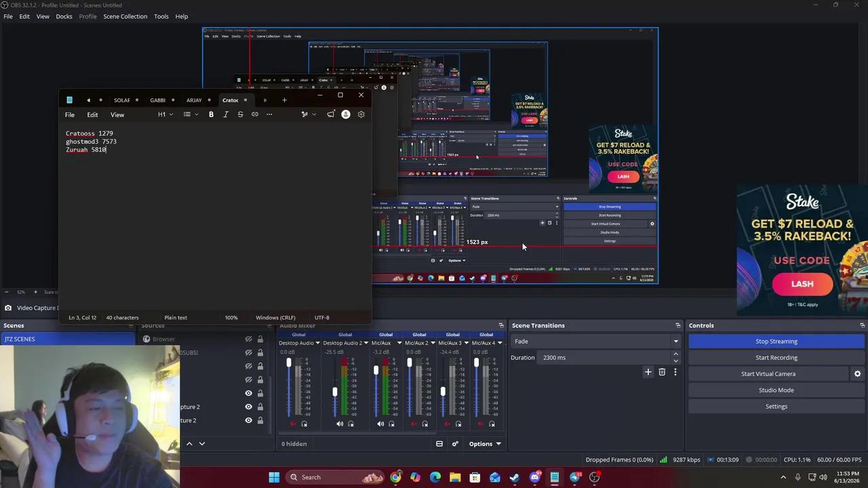The height and width of the screenshot is (488, 868).
Task: Click Start Virtual Camera button
Action: [768, 373]
